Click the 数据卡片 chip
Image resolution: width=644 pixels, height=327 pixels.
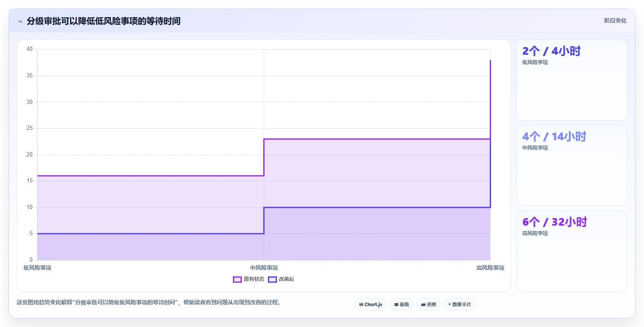459,304
